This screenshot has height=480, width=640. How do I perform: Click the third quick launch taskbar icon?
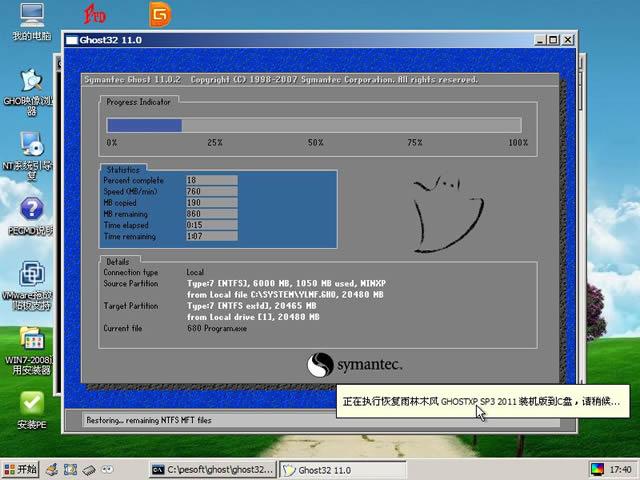click(89, 470)
